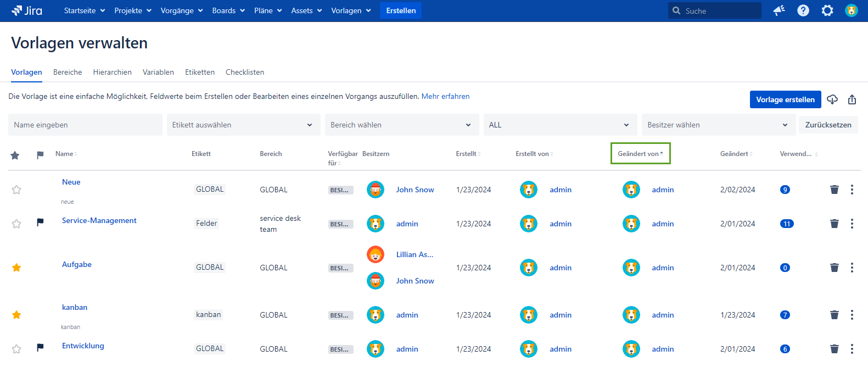868x367 pixels.
Task: Click the export share icon
Action: (852, 99)
